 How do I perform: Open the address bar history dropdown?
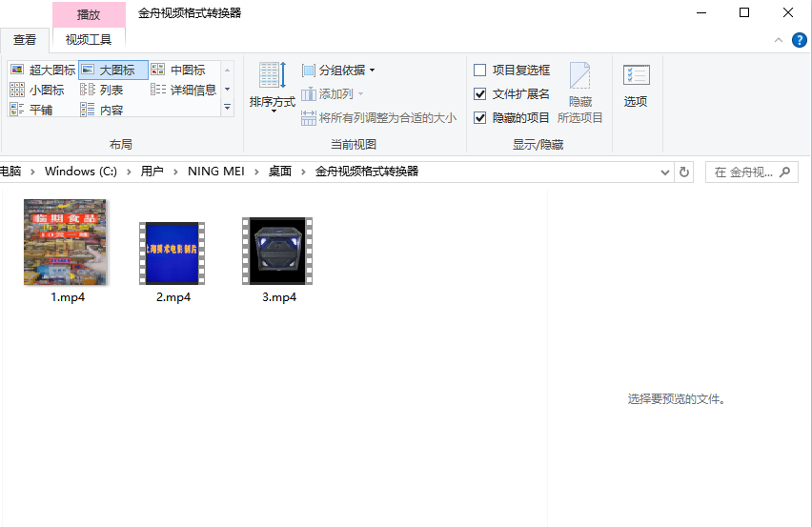click(665, 172)
